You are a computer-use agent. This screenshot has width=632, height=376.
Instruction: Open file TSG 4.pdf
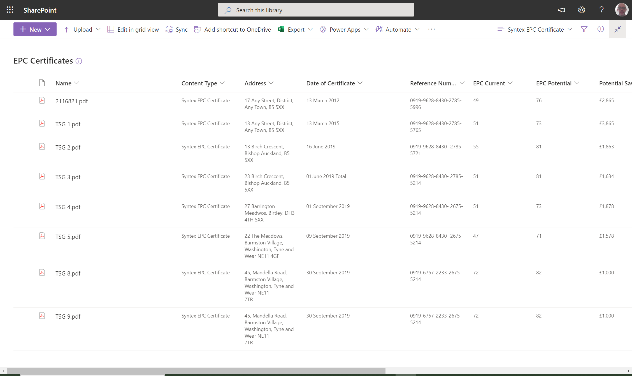68,207
